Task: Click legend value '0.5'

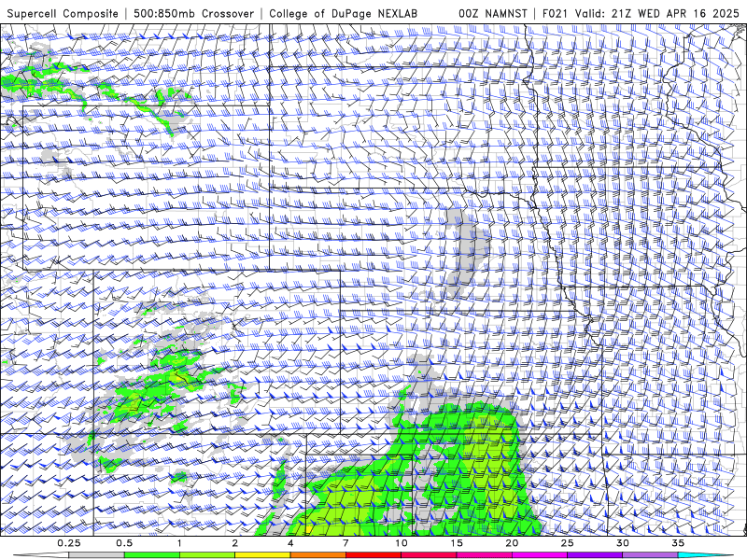Action: tap(124, 543)
